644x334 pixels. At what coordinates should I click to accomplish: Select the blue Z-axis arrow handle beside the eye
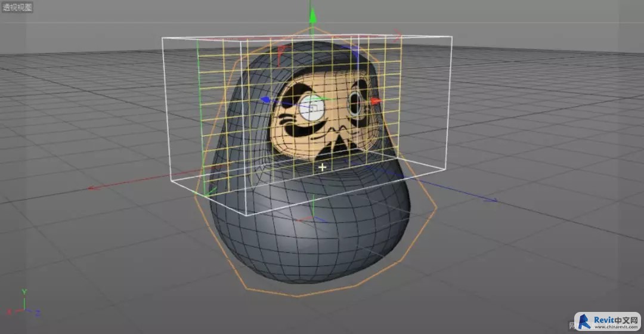coord(265,100)
